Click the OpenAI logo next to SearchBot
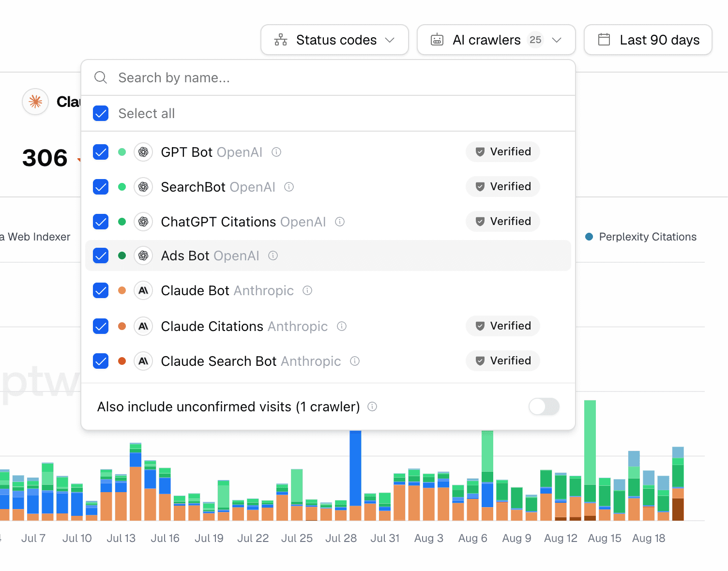This screenshot has width=728, height=571. [143, 187]
